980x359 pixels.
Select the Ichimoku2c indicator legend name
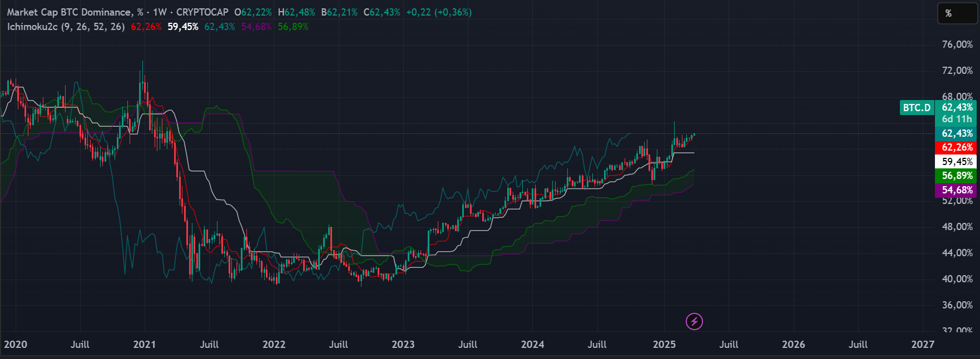32,27
